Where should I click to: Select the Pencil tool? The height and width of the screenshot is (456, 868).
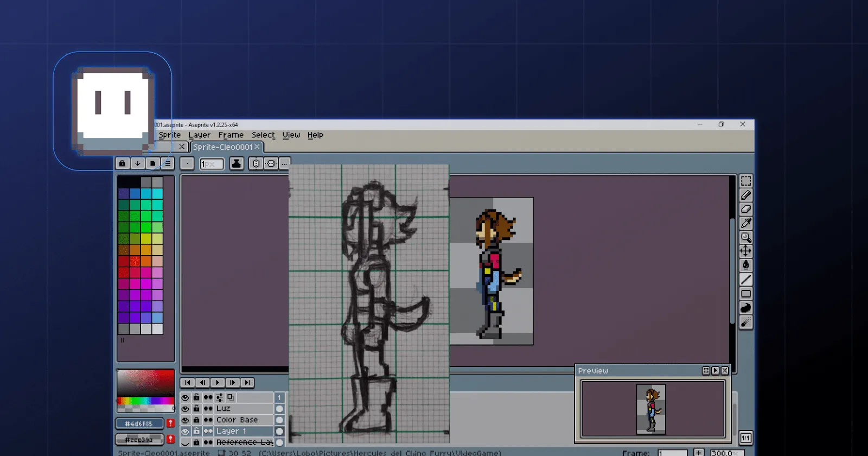746,195
